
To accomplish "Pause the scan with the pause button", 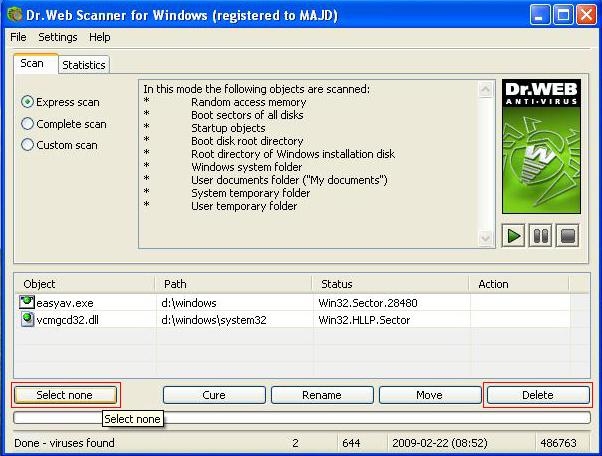I will point(541,235).
